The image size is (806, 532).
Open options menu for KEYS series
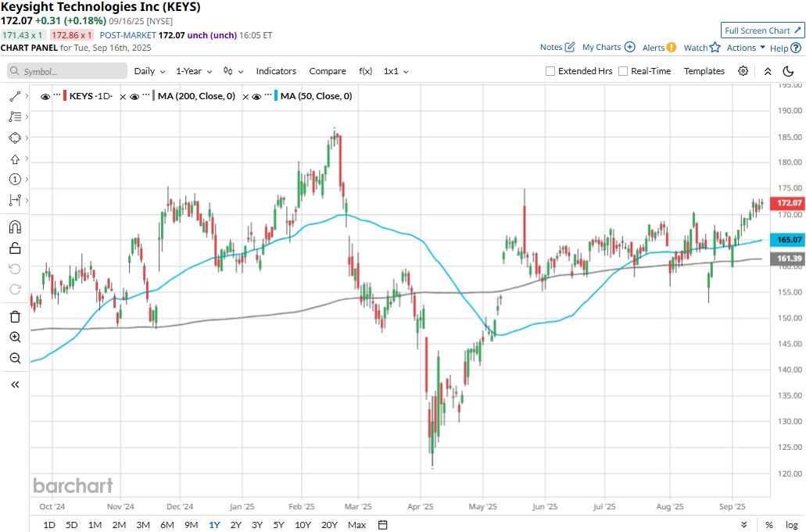click(57, 95)
